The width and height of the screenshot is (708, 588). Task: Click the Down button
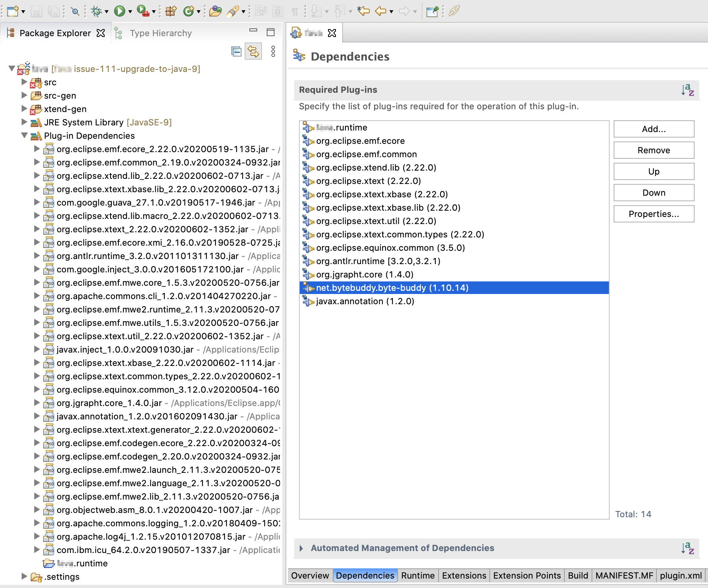pos(654,193)
